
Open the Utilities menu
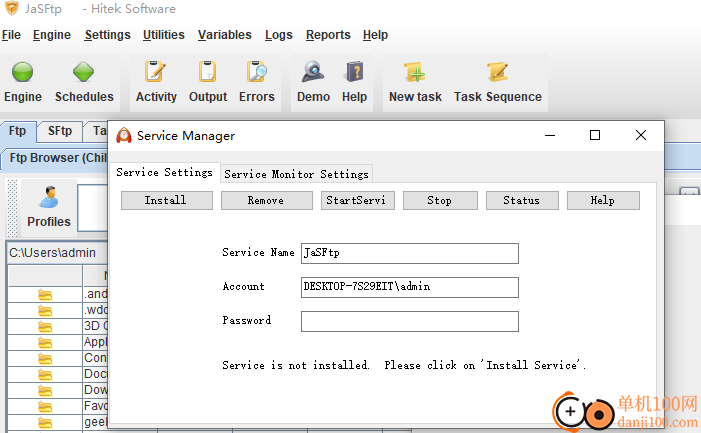pyautogui.click(x=164, y=35)
